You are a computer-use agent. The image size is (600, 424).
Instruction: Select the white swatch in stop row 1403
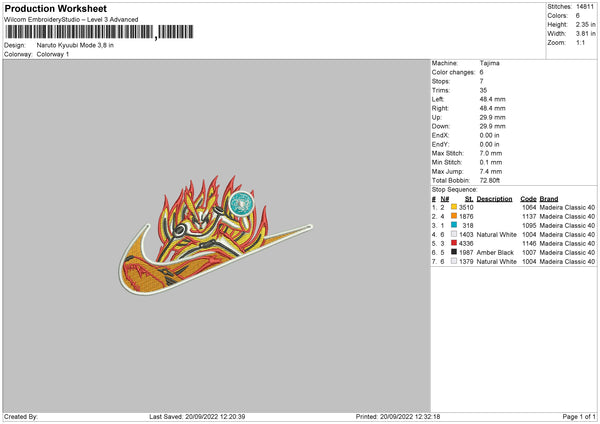point(454,234)
